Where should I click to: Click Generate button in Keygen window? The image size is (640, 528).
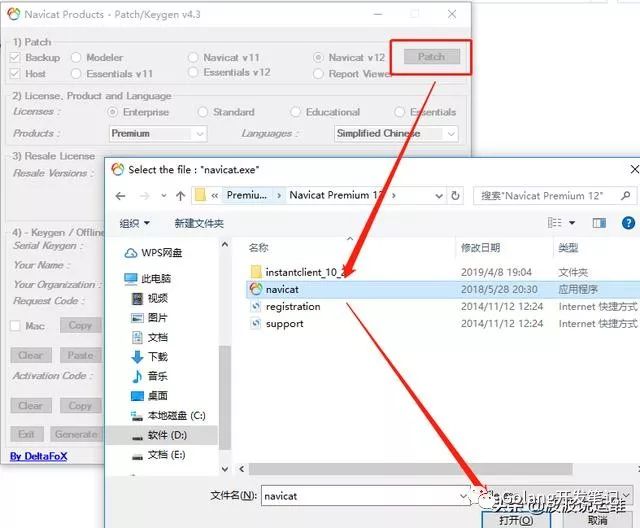pos(76,434)
